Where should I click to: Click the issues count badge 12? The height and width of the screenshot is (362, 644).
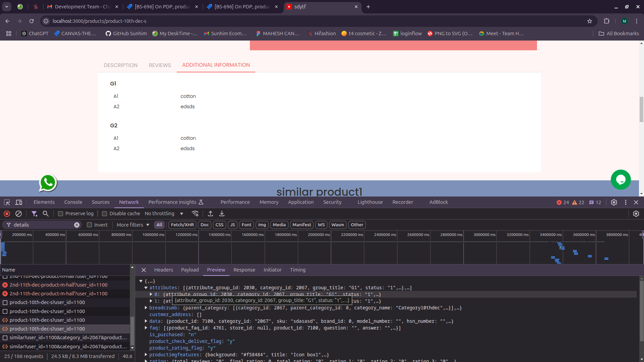595,202
